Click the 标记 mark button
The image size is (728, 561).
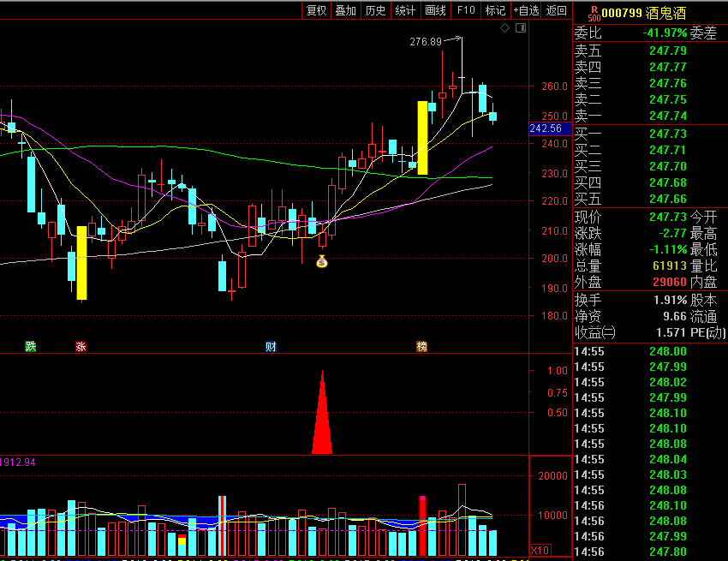(x=495, y=10)
